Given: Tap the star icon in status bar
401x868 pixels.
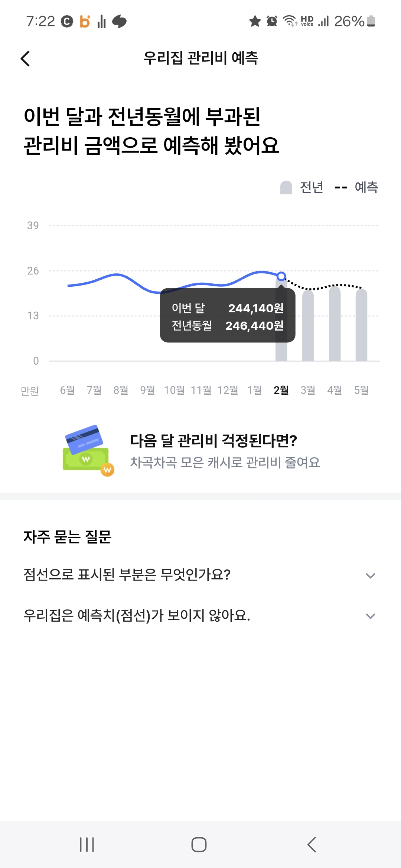Looking at the screenshot, I should pyautogui.click(x=255, y=21).
